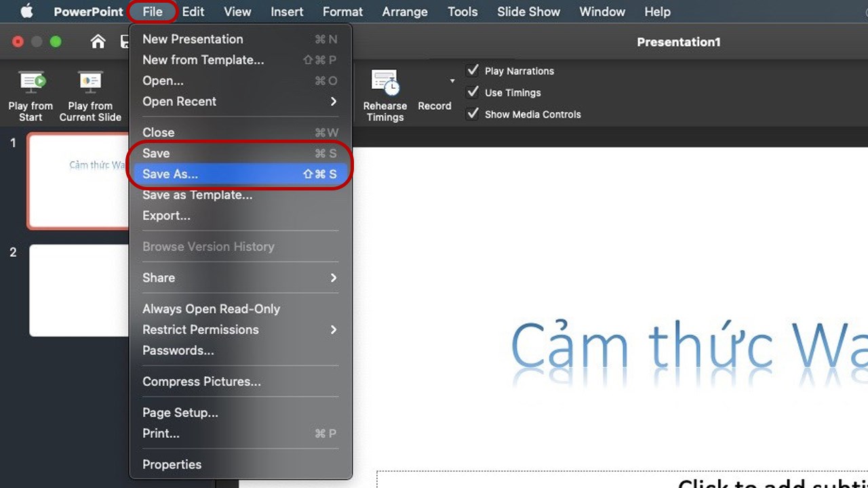
Task: Open the Arrange menu
Action: 405,12
